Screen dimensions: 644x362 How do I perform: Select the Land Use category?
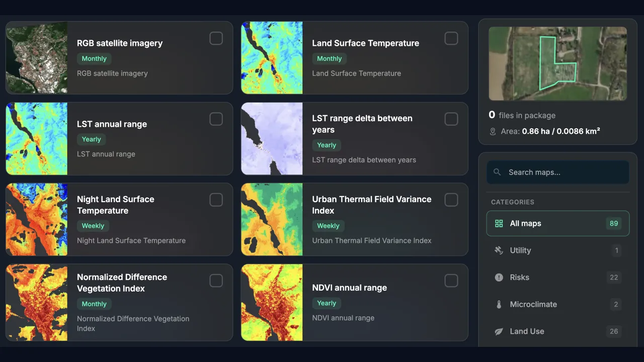coord(527,331)
